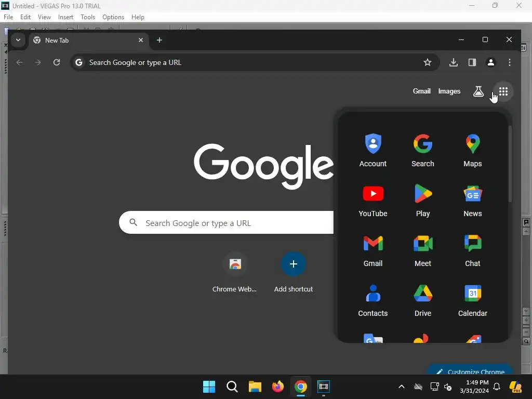The height and width of the screenshot is (399, 532).
Task: Open Chrome profile menu
Action: pos(491,62)
